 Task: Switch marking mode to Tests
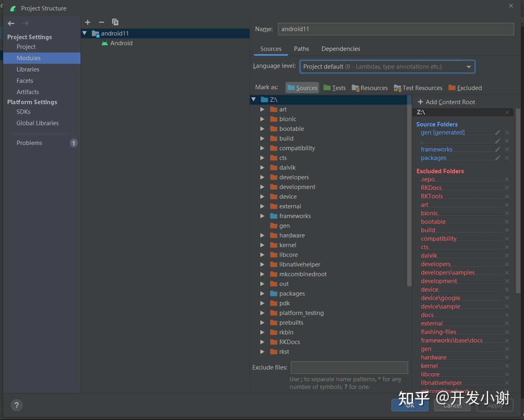[335, 88]
